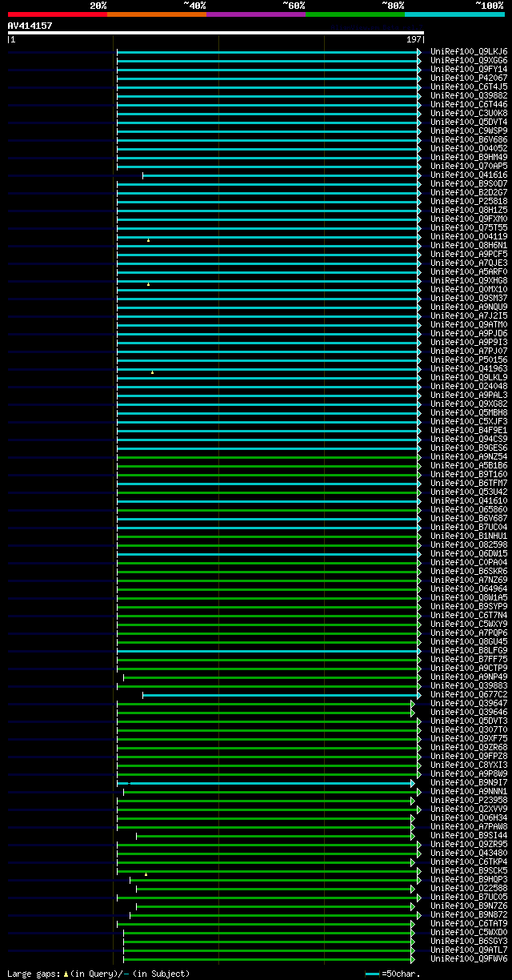Open hit UniRef100_C3U0K8

tap(469, 113)
